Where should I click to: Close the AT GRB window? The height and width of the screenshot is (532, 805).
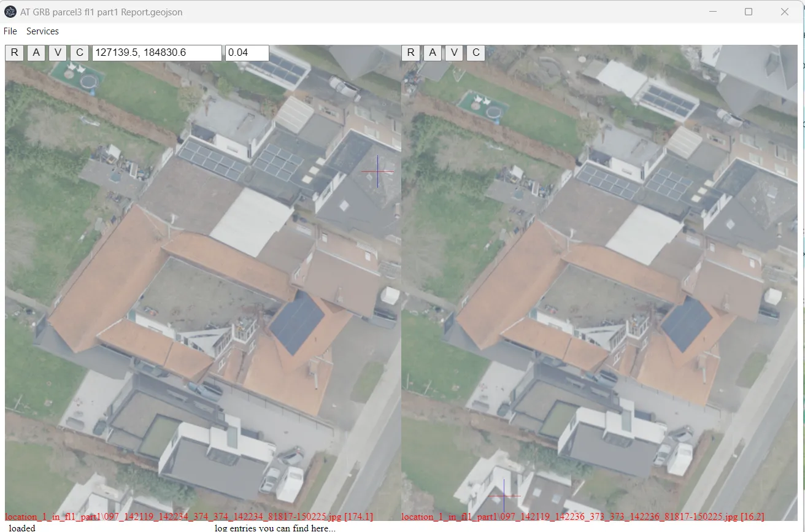[785, 12]
